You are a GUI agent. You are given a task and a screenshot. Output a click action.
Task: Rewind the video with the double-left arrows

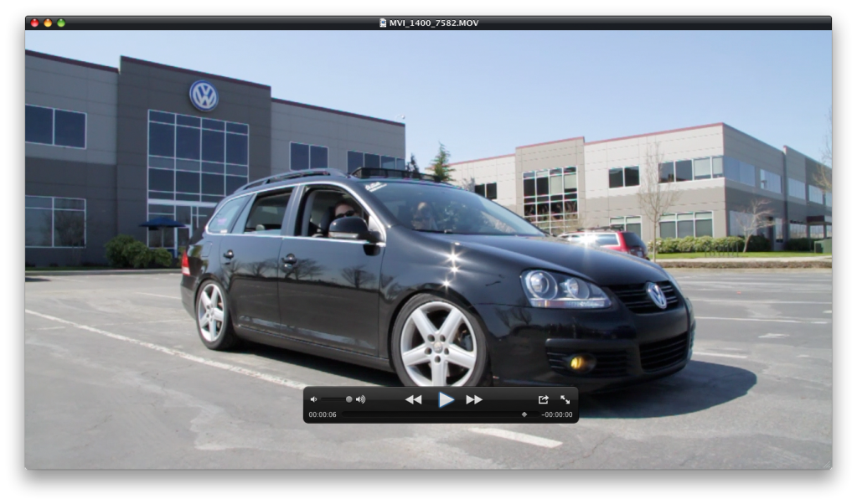point(414,399)
